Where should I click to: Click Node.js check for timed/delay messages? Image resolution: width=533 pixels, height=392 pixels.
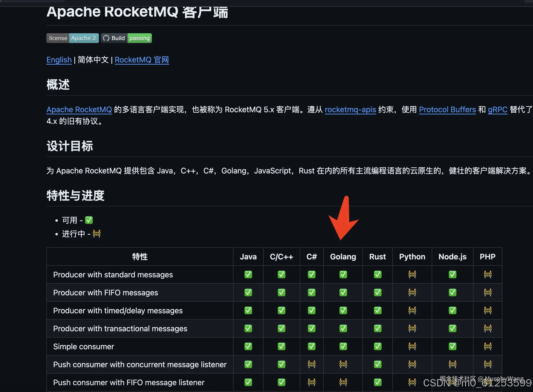(x=452, y=310)
